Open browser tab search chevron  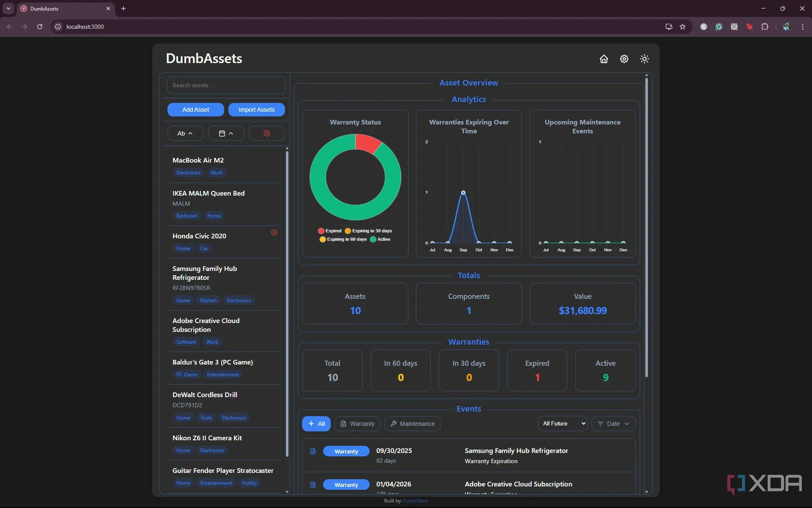coord(8,8)
